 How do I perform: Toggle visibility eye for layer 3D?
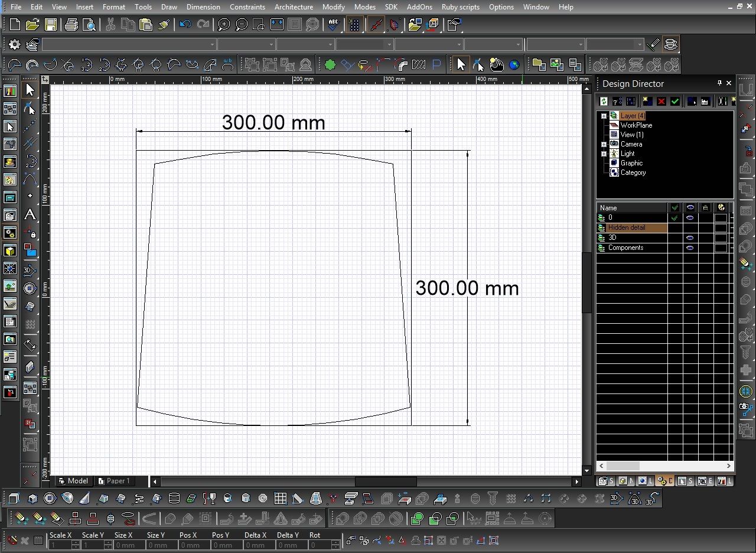[690, 238]
